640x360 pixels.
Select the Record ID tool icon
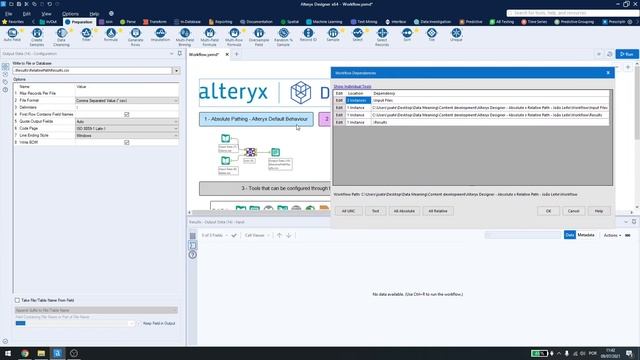tap(308, 33)
